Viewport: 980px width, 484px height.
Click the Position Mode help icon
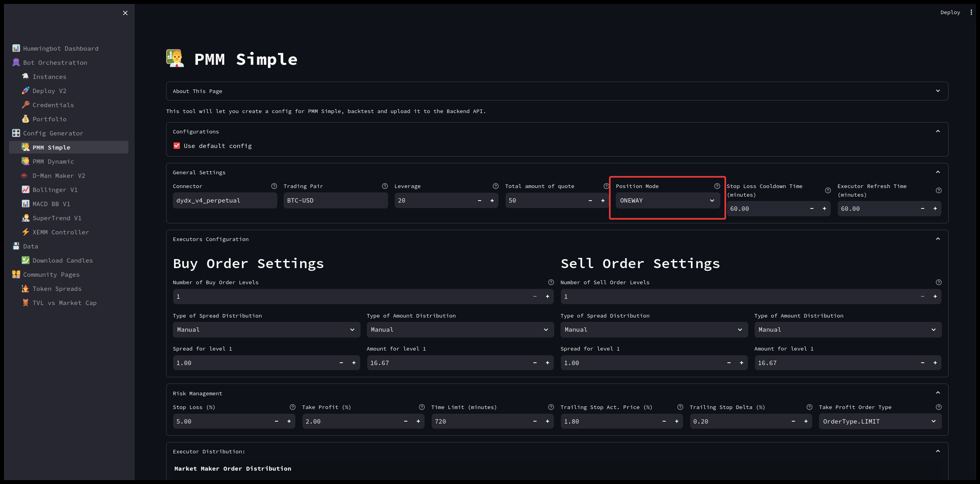717,186
